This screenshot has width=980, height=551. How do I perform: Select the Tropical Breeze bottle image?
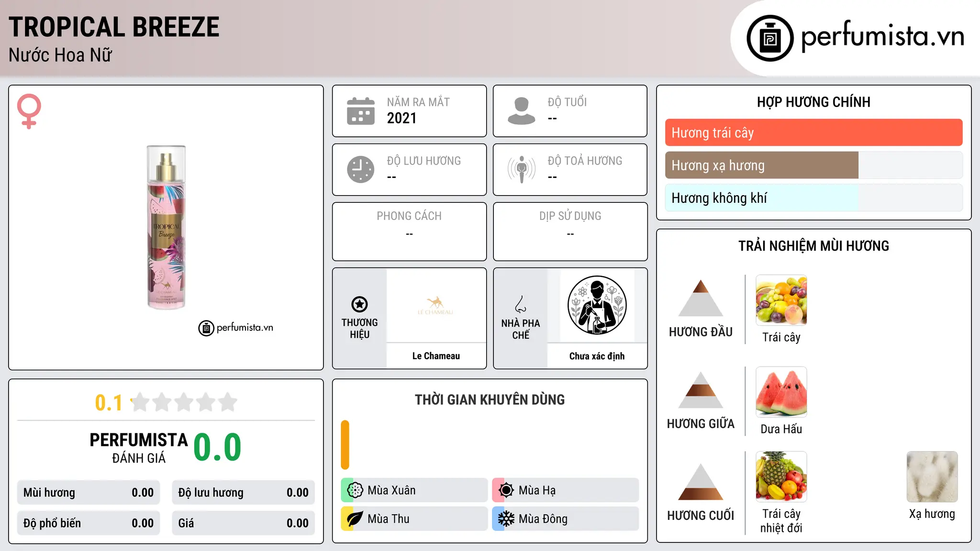pyautogui.click(x=166, y=227)
